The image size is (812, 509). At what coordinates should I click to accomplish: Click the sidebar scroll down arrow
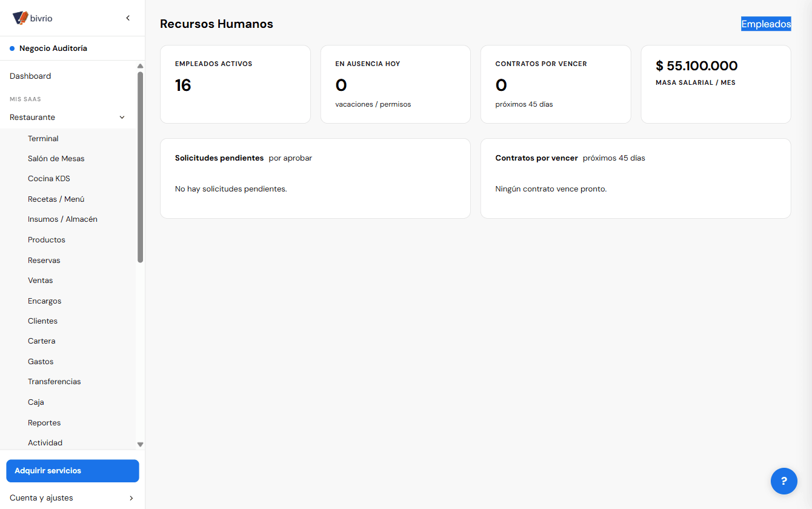tap(141, 444)
